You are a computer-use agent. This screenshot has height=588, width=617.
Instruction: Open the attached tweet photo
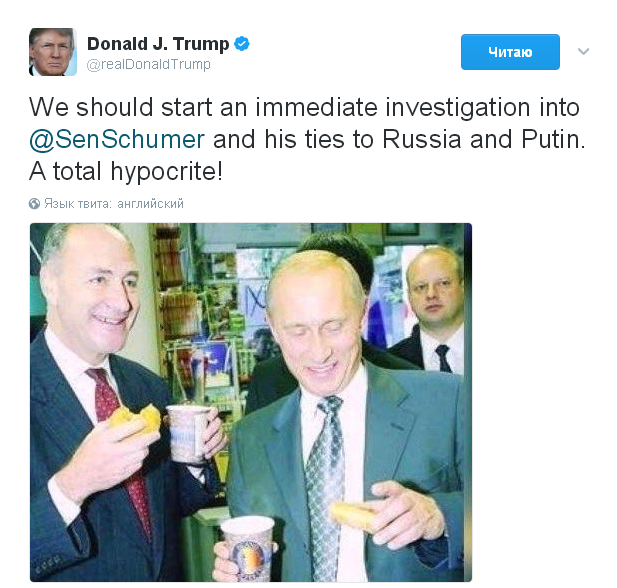click(x=251, y=402)
